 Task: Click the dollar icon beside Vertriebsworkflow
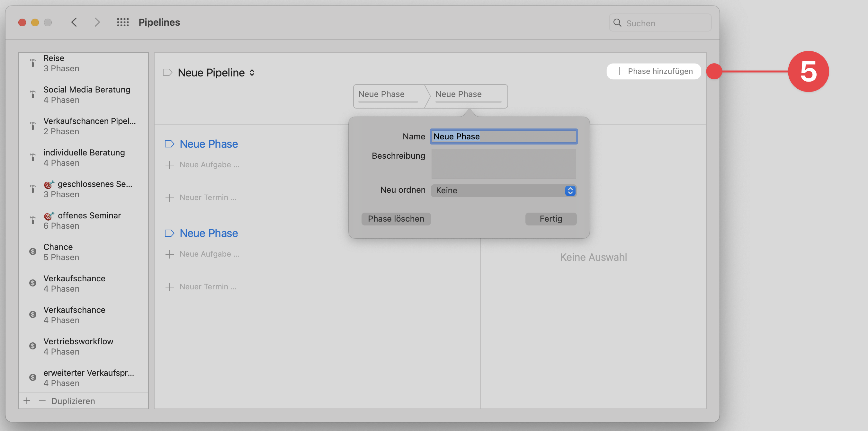[32, 346]
